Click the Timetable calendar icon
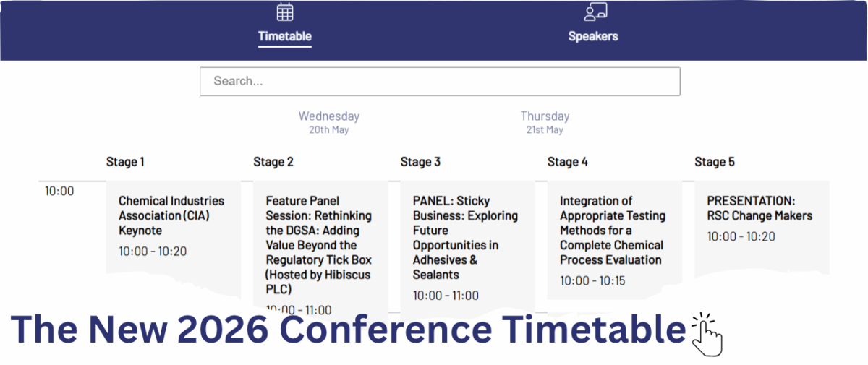868x365 pixels. [x=285, y=12]
